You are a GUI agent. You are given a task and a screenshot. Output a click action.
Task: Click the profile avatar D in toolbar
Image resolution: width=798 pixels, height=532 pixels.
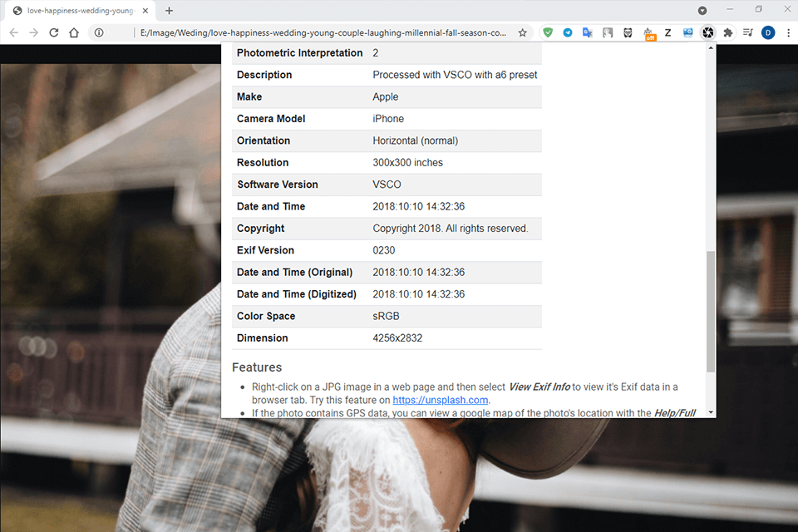(767, 32)
